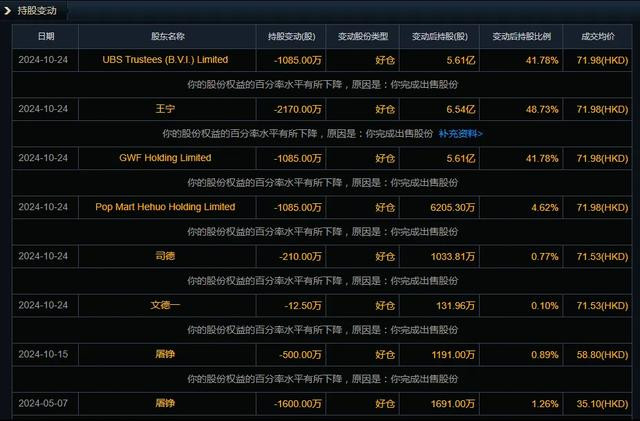The width and height of the screenshot is (640, 421).
Task: Click the 变动股份类型 column header
Action: [x=362, y=36]
